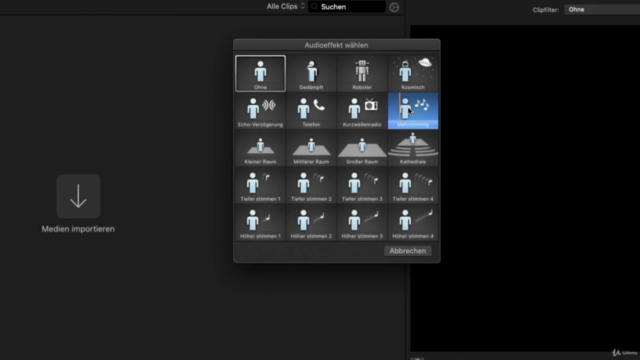Pick the Roboter voice effect
The width and height of the screenshot is (640, 360).
tap(362, 73)
